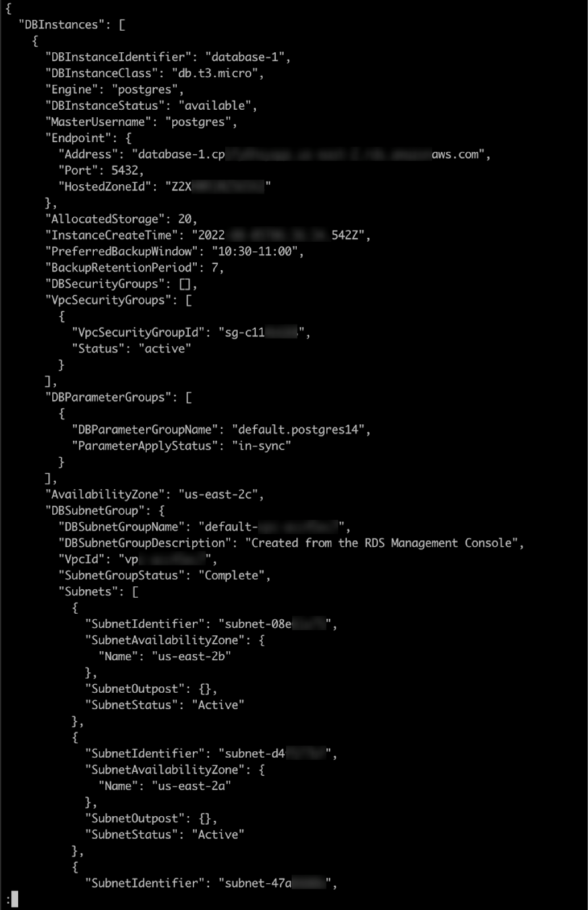588x910 pixels.
Task: Click the Port value 5432
Action: (x=125, y=171)
